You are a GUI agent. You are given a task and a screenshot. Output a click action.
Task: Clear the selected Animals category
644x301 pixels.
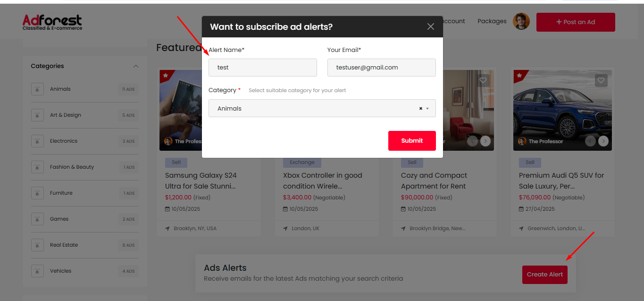tap(420, 109)
